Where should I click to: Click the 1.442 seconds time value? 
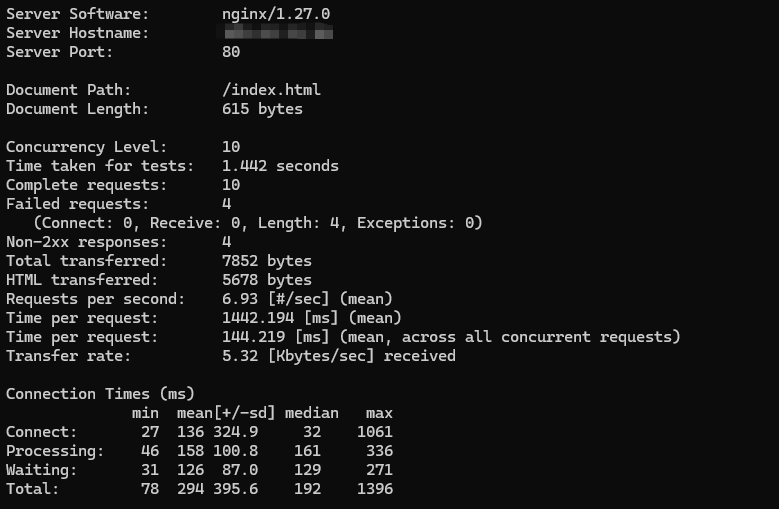click(280, 166)
